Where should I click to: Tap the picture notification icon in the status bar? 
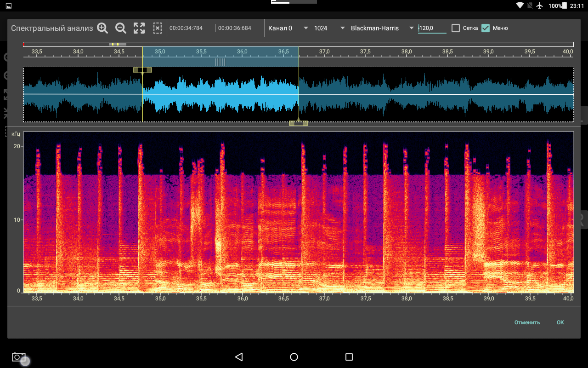tap(9, 6)
